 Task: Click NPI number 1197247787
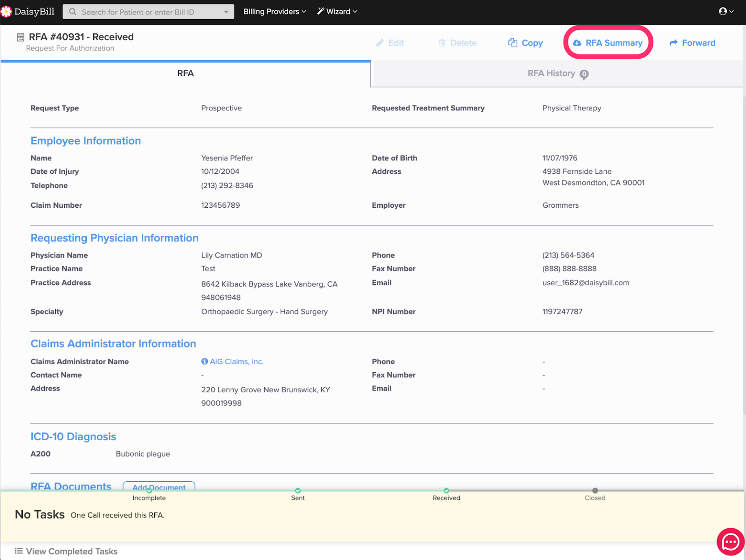pos(562,312)
